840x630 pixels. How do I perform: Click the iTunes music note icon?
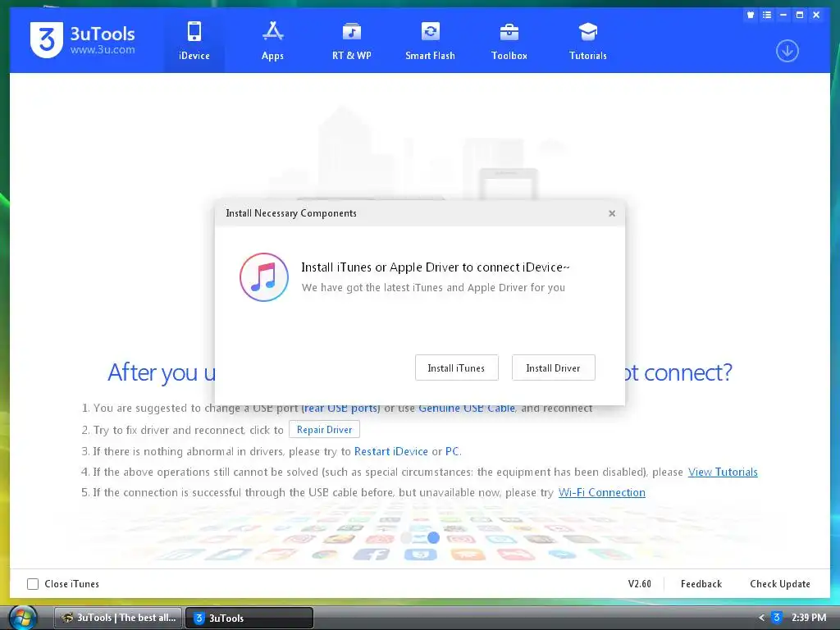point(263,277)
